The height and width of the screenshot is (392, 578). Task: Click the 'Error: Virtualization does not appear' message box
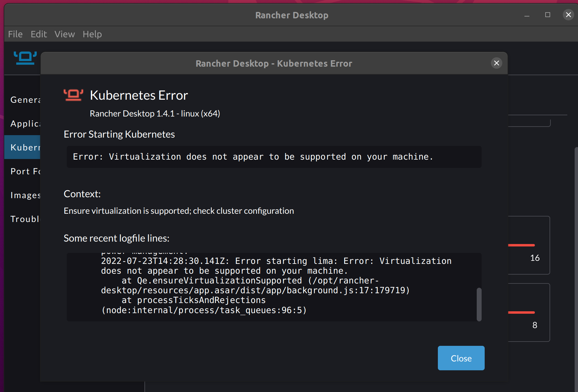pyautogui.click(x=274, y=157)
